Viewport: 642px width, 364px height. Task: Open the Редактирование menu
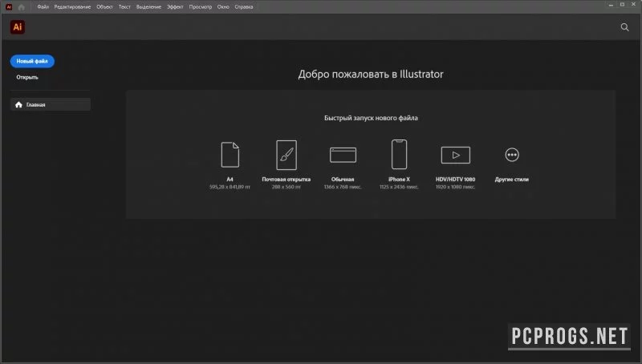72,7
